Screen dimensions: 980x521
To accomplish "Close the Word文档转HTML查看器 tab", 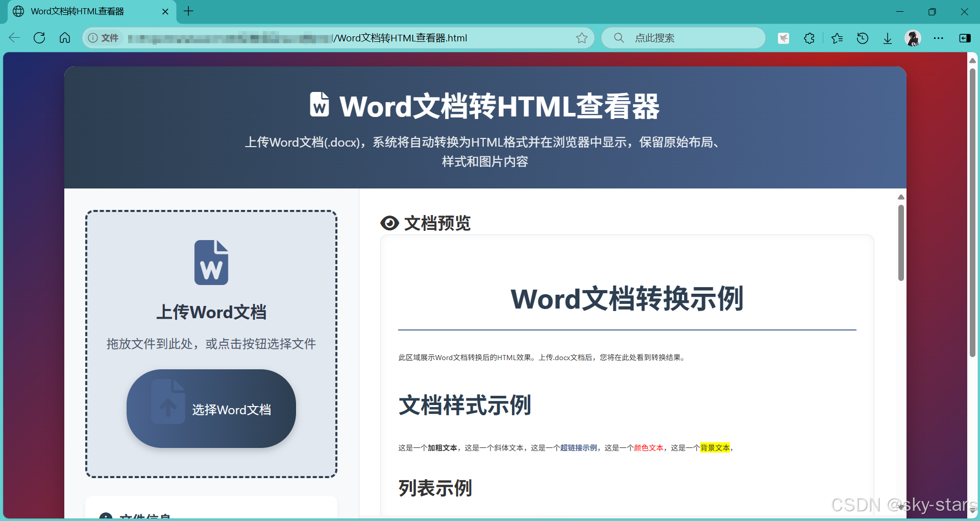I will pos(165,11).
